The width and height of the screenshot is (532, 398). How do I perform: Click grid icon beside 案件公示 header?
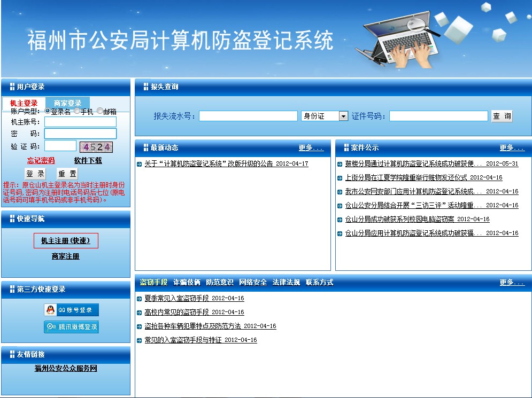[x=346, y=147]
